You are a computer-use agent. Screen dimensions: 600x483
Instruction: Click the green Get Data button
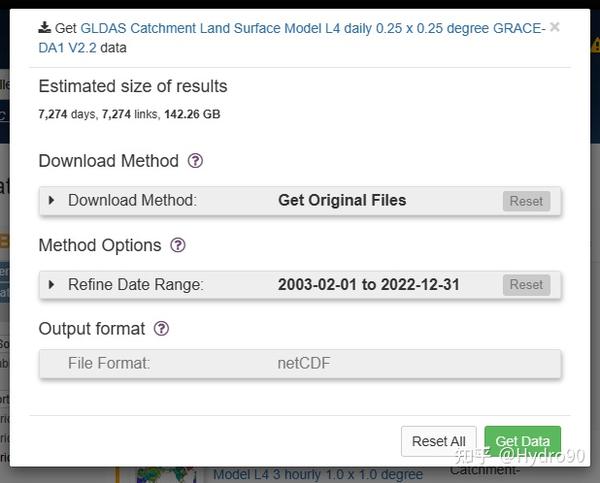pos(522,441)
